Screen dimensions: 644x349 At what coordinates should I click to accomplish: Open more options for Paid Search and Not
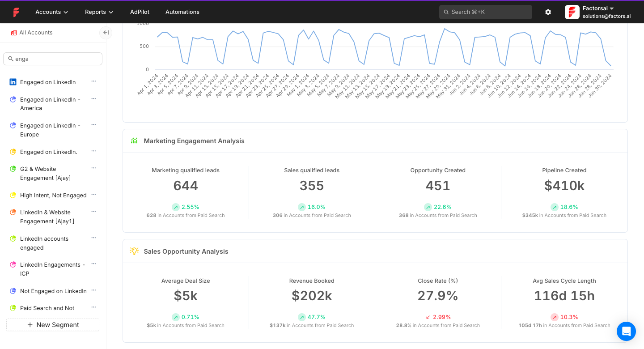click(93, 307)
